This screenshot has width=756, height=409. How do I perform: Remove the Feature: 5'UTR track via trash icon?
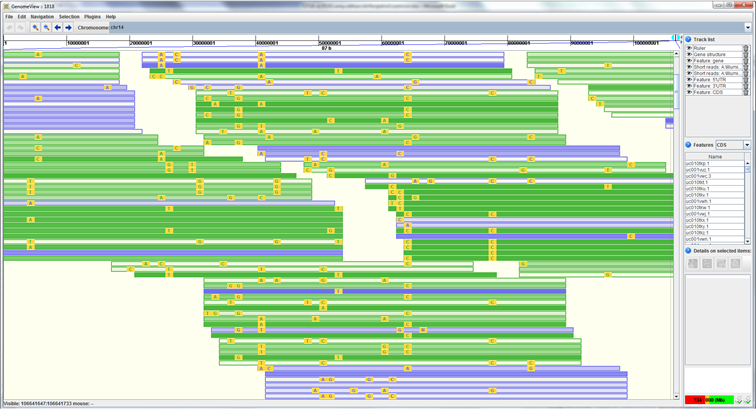click(x=745, y=80)
